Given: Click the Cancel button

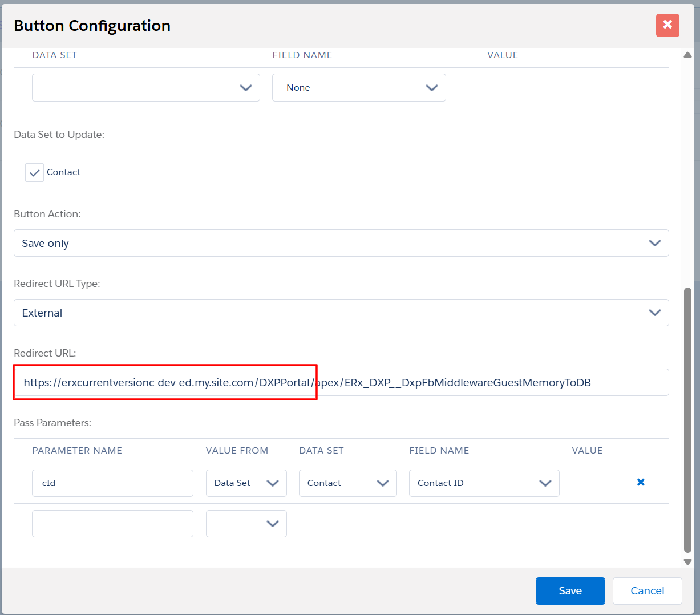Looking at the screenshot, I should click(x=647, y=591).
